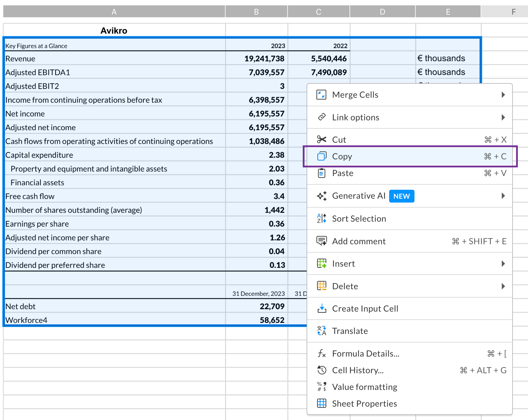
Task: Click the Add comment speech bubble icon
Action: coord(322,241)
